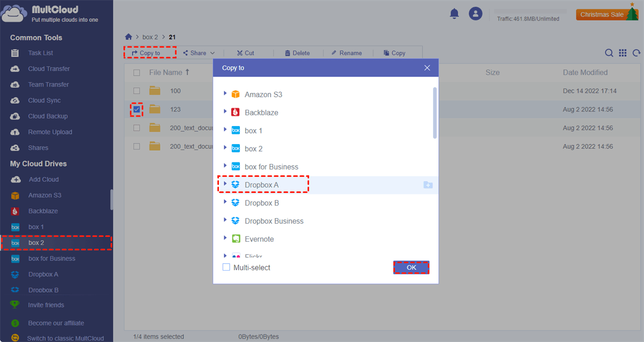Click the Evernote icon in dialog

236,239
